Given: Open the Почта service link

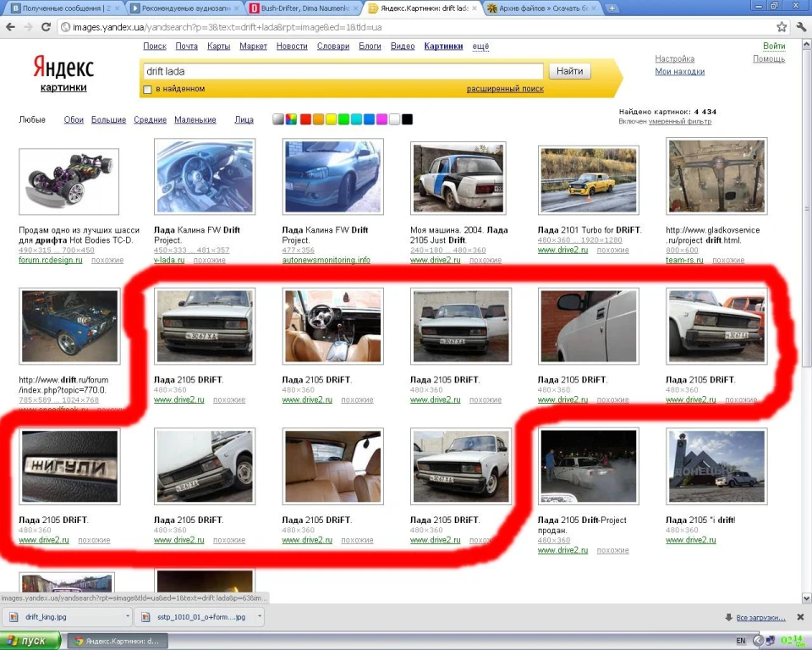Looking at the screenshot, I should tap(186, 47).
